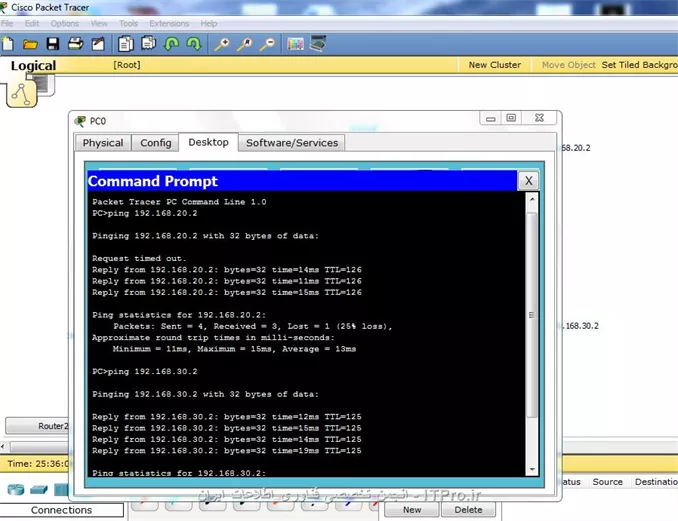This screenshot has height=521, width=678.
Task: Click Set Tiled Background button
Action: (640, 65)
